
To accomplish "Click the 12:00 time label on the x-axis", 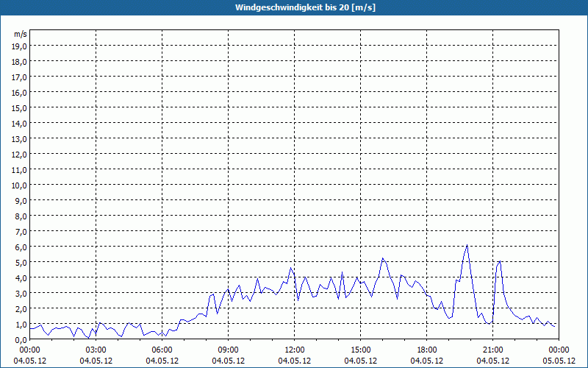I will click(x=295, y=350).
